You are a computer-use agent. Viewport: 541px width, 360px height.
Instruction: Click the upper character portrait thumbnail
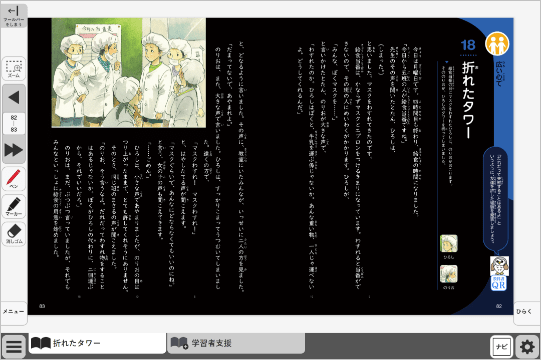tap(449, 243)
